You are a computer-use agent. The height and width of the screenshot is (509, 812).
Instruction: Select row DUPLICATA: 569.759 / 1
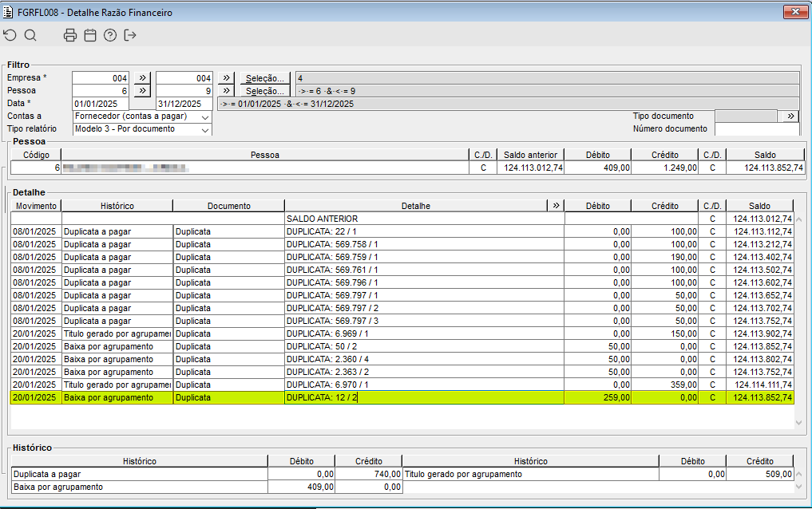pyautogui.click(x=402, y=257)
